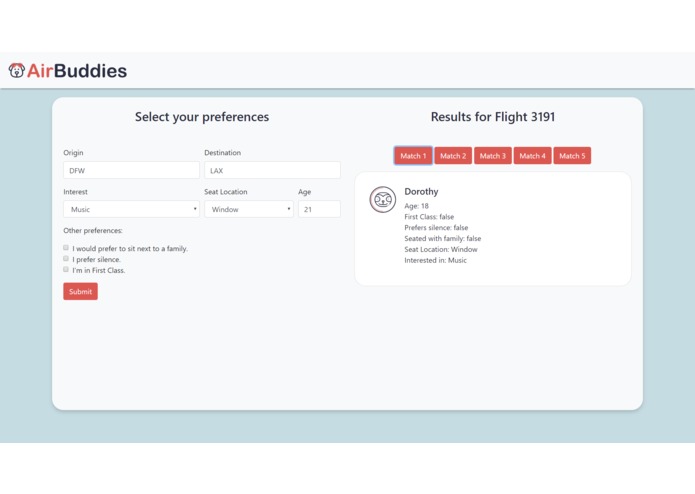Click the AirBuddies dog logo icon
695x494 pixels.
point(17,70)
